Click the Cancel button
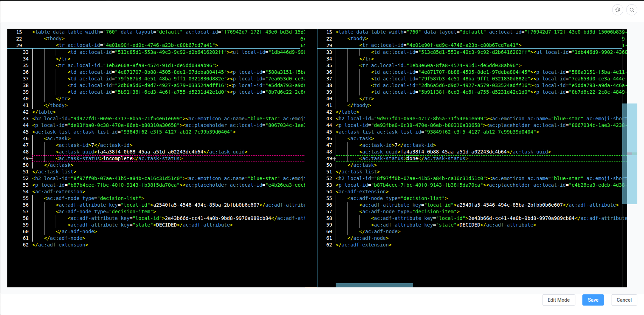Viewport: 644px width, 315px height. [x=624, y=300]
